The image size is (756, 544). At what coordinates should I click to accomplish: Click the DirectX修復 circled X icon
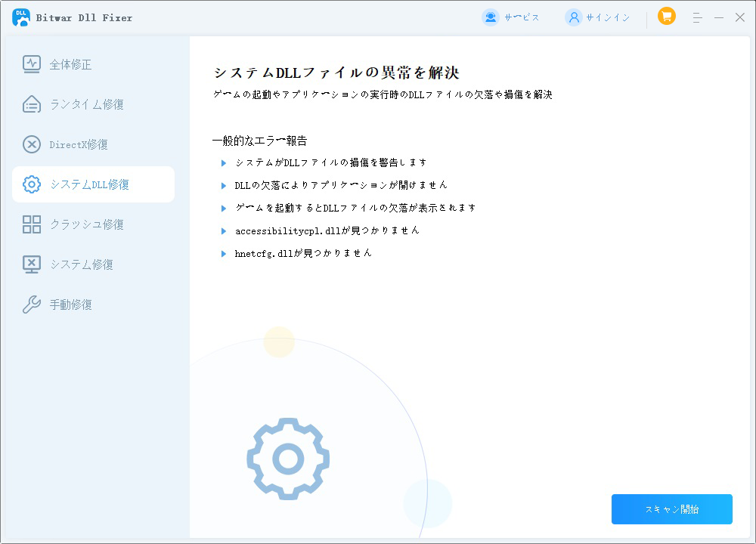pyautogui.click(x=32, y=144)
